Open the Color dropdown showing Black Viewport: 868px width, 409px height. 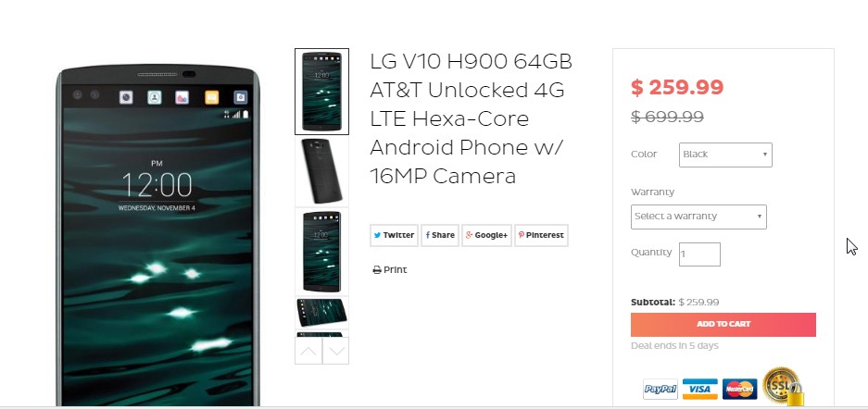pyautogui.click(x=725, y=155)
